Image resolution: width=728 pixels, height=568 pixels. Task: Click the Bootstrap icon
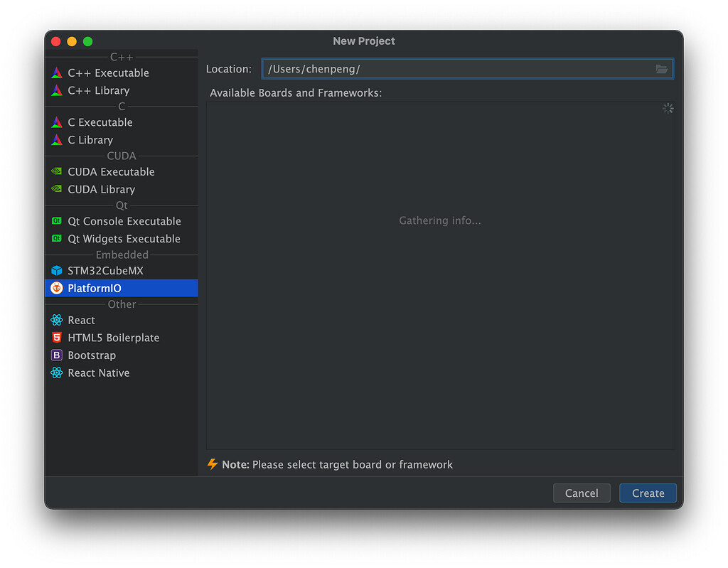pyautogui.click(x=57, y=355)
